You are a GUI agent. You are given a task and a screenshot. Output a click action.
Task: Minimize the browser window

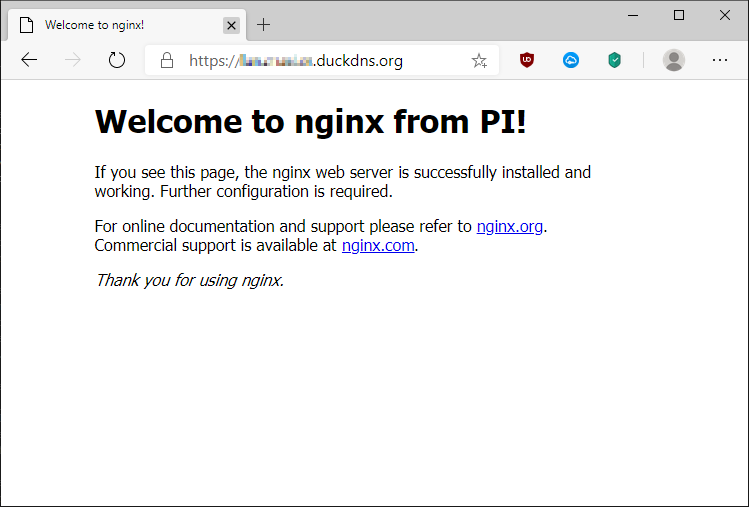(x=633, y=15)
